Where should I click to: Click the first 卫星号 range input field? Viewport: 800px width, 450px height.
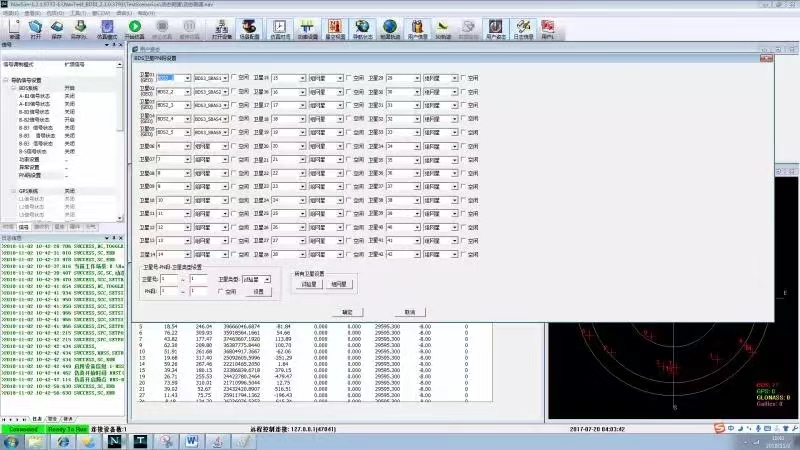tap(169, 279)
